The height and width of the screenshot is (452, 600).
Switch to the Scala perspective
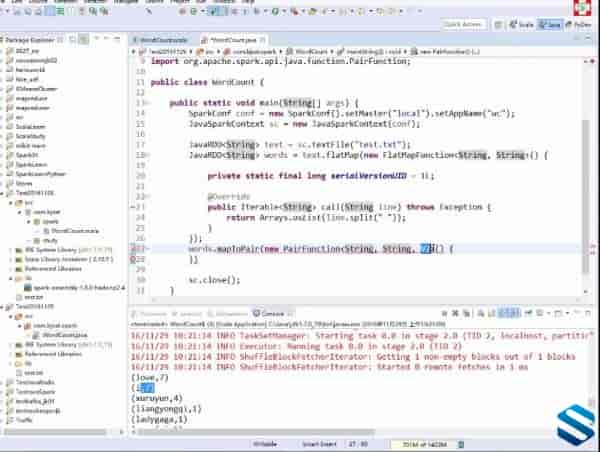(x=520, y=23)
